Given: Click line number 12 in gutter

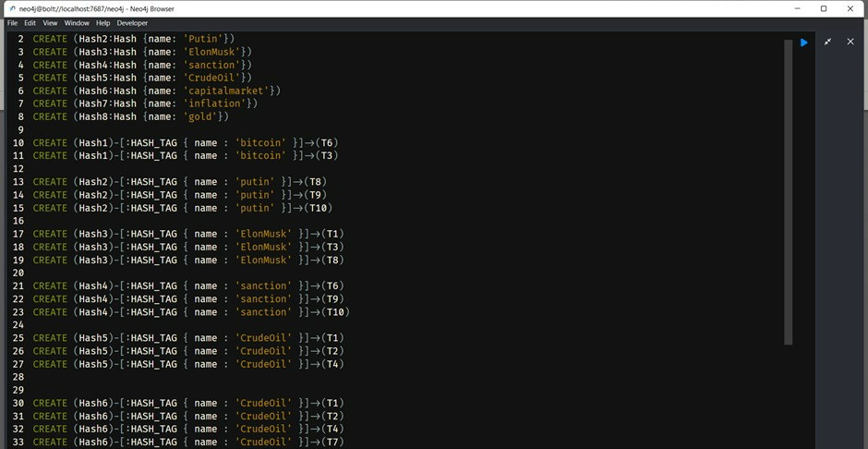Looking at the screenshot, I should [x=18, y=169].
